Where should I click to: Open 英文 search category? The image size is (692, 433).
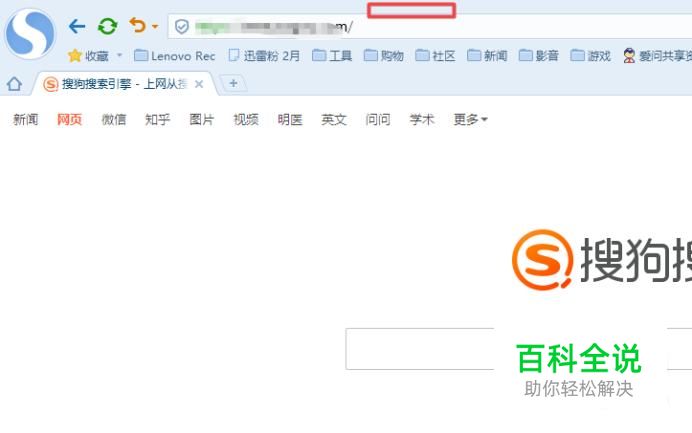tap(334, 119)
